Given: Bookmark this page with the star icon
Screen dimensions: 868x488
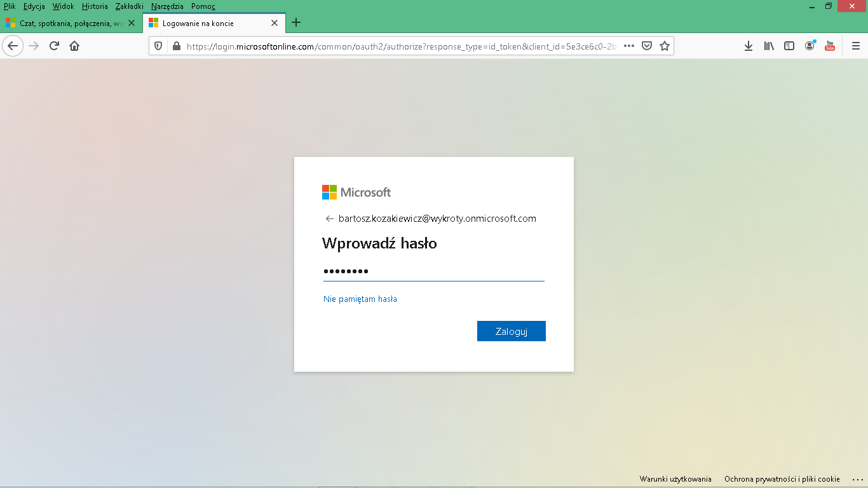Looking at the screenshot, I should point(665,46).
